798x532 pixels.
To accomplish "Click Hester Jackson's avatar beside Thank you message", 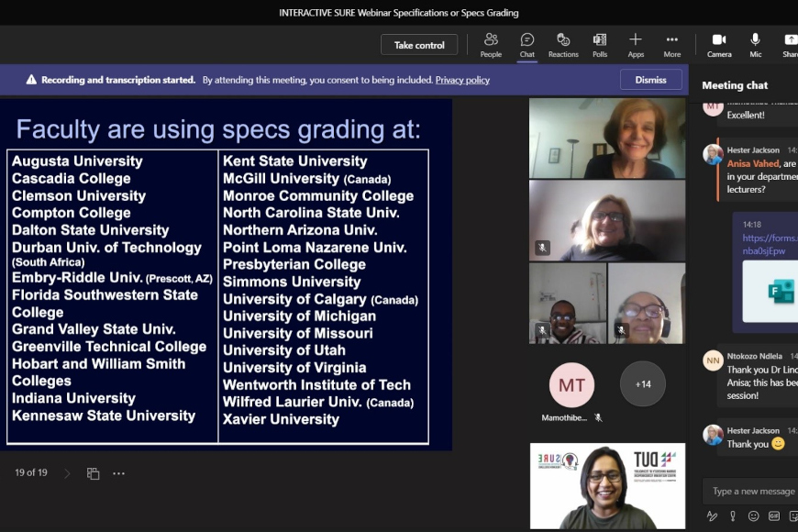I will 713,435.
